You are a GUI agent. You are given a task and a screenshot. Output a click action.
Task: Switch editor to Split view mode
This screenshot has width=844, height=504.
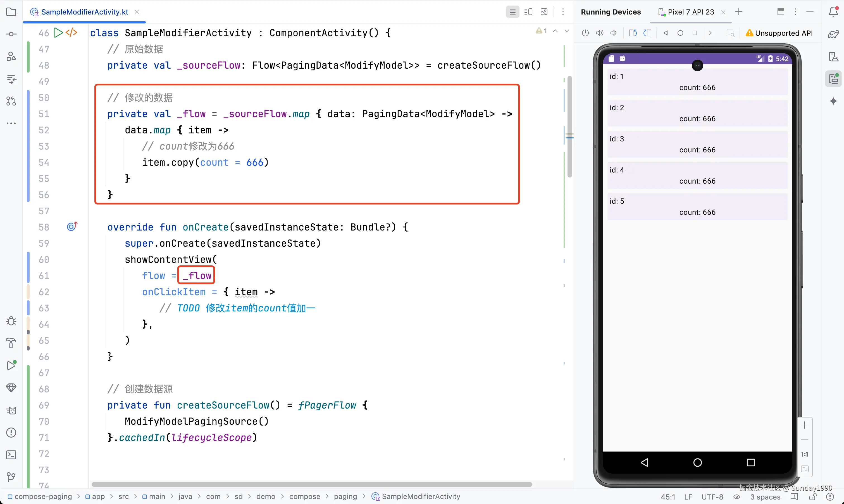[x=528, y=12]
